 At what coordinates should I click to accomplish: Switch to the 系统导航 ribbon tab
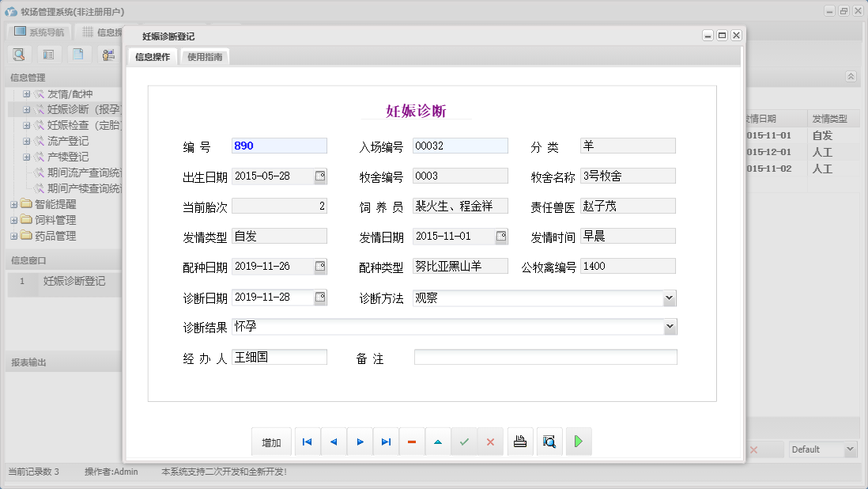tap(38, 32)
